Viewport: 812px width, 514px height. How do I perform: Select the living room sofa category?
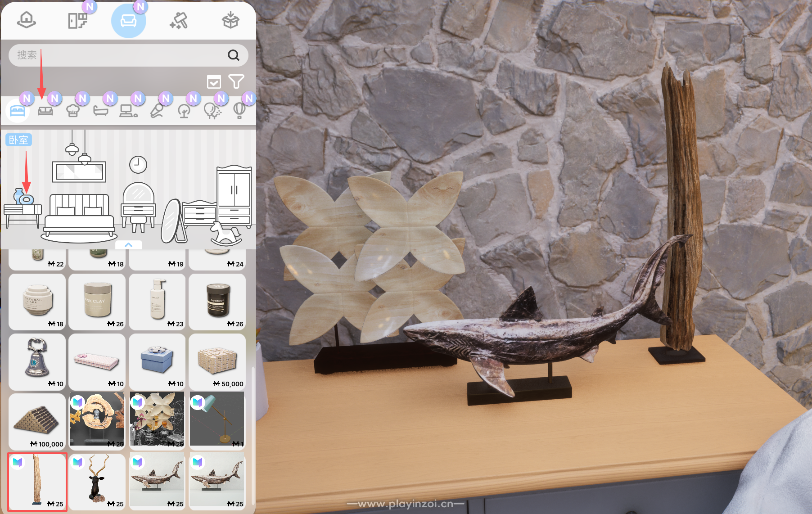coord(45,110)
